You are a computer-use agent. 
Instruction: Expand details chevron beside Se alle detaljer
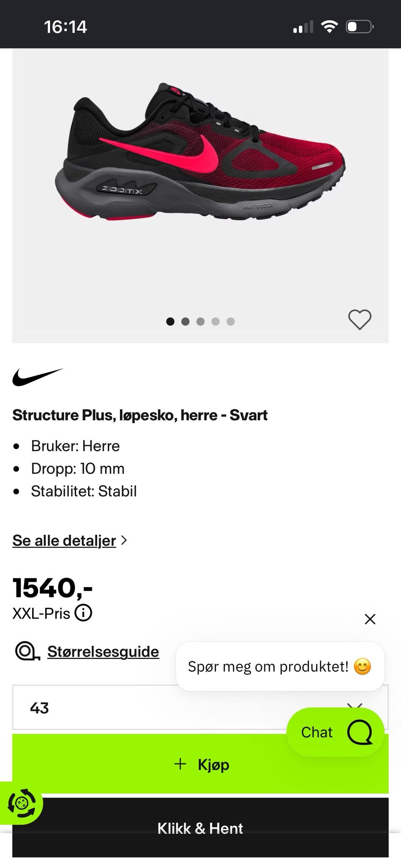point(124,540)
